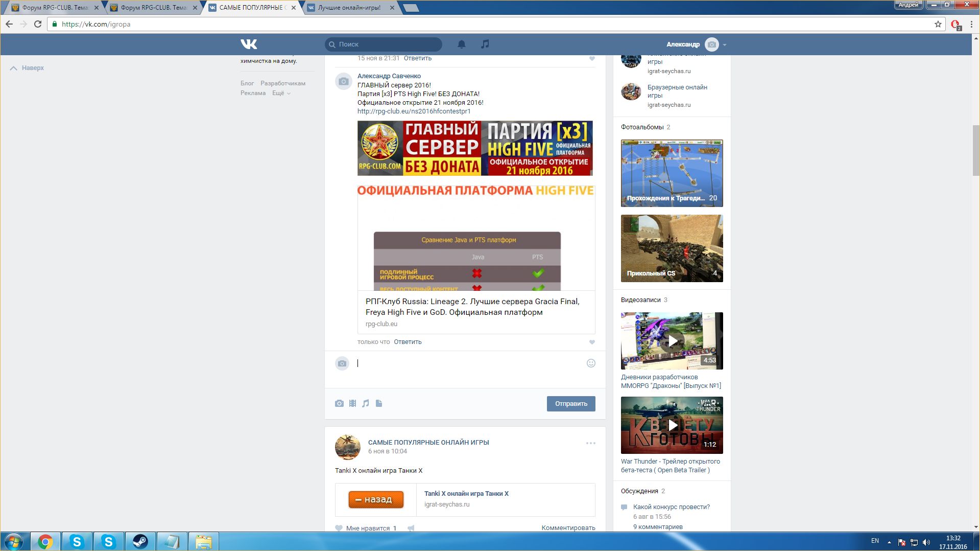
Task: Open a new browser tab
Action: coord(411,8)
